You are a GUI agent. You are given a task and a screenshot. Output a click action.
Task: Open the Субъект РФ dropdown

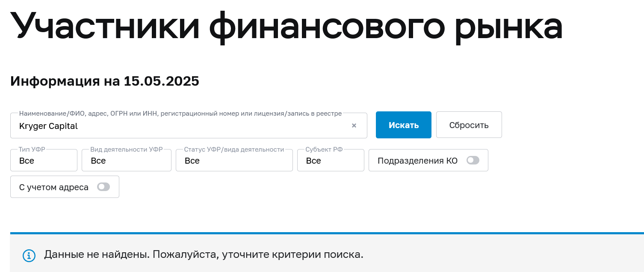click(331, 160)
